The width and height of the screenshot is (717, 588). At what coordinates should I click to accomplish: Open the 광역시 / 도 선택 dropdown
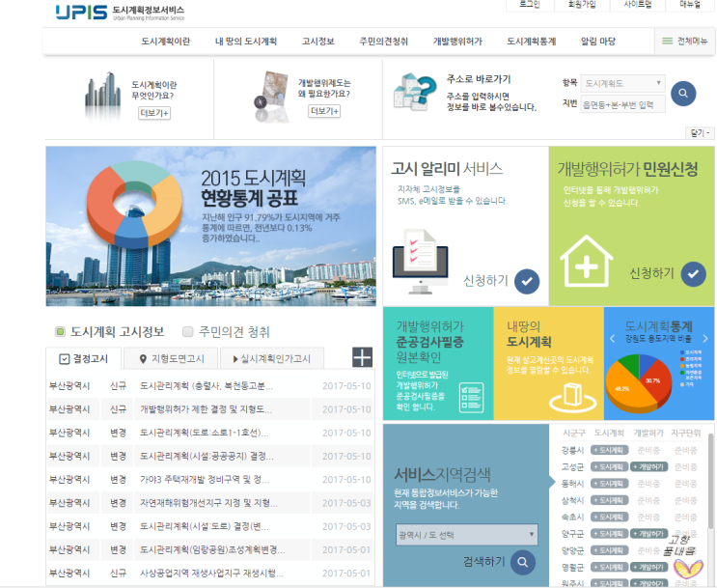(x=467, y=535)
